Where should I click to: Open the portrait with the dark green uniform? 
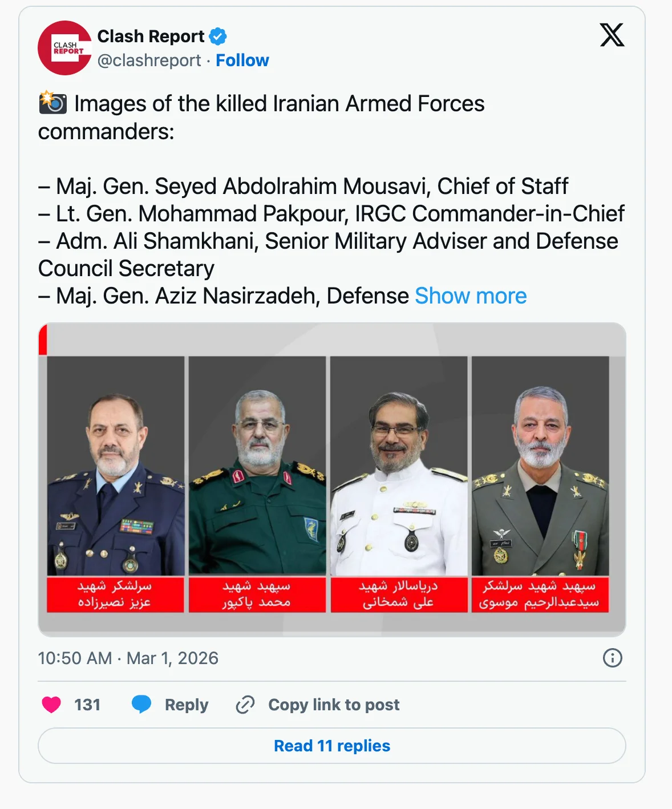click(x=257, y=466)
